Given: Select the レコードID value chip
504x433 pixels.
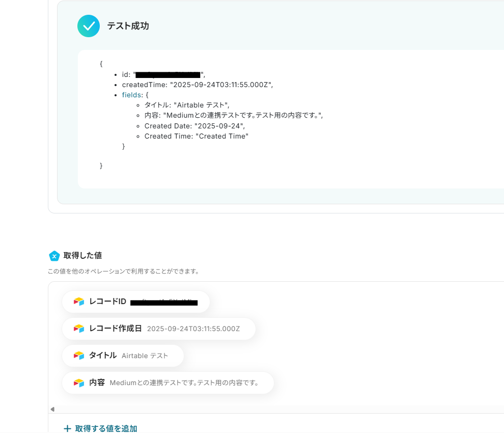Looking at the screenshot, I should point(136,302).
